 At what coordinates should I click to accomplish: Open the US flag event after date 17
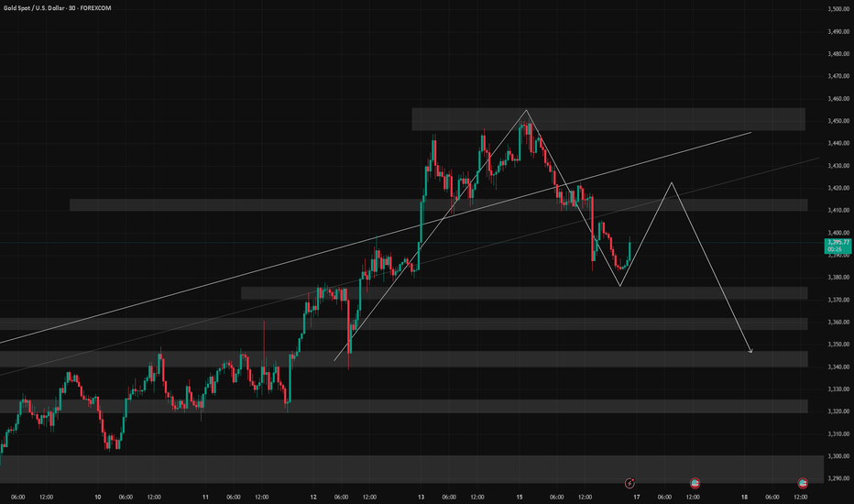(x=695, y=483)
